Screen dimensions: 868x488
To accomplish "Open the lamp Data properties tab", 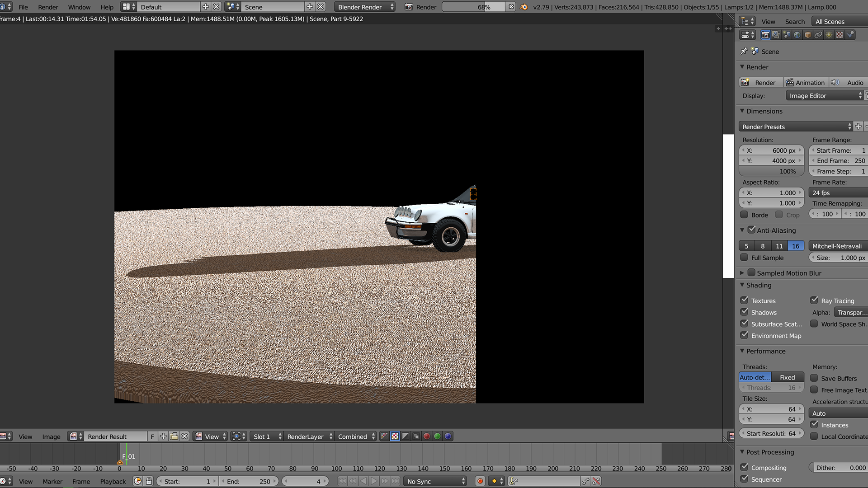I will click(x=829, y=35).
